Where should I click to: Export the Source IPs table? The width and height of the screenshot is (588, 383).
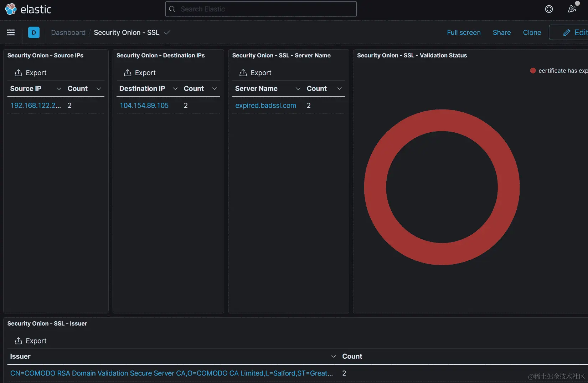coord(31,73)
